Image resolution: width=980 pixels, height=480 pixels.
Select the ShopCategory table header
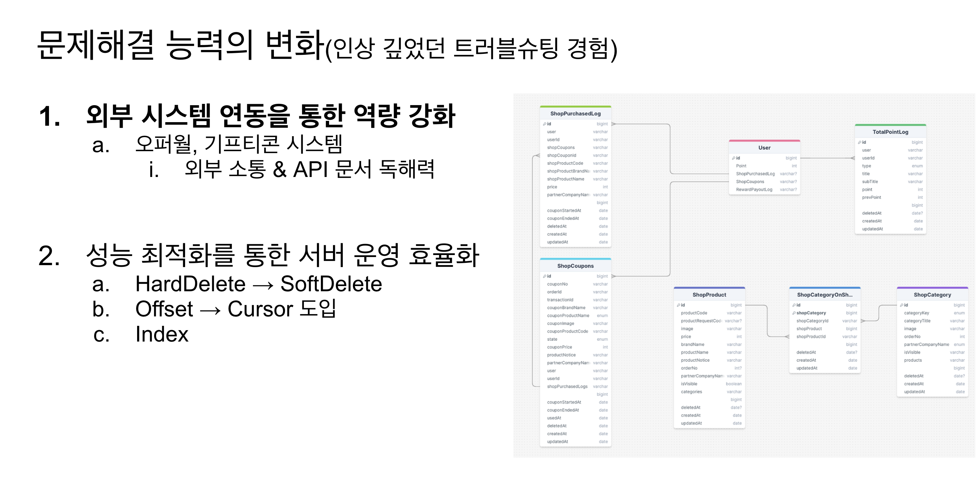pos(932,295)
